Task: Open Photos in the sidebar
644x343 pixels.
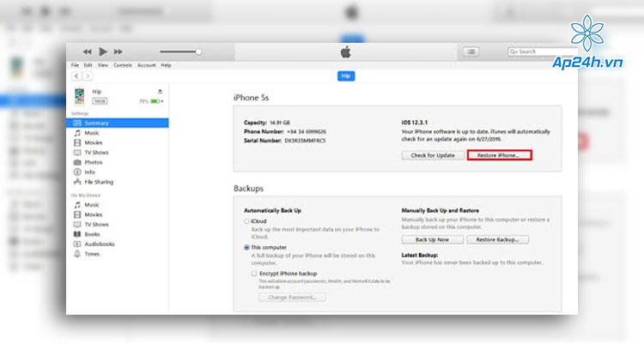Action: [x=94, y=162]
